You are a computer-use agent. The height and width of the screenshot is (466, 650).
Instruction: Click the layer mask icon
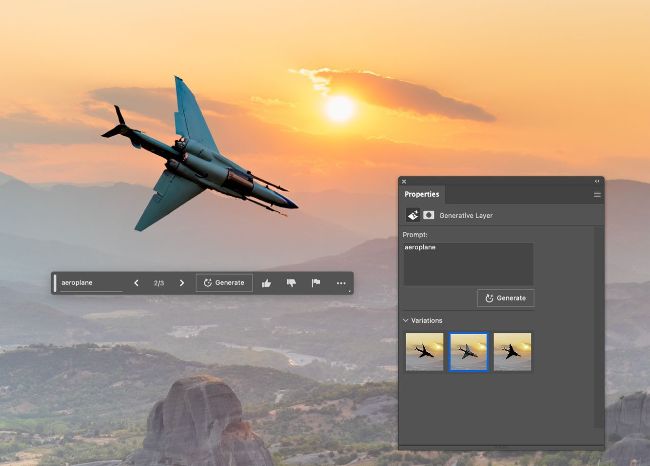(x=429, y=215)
